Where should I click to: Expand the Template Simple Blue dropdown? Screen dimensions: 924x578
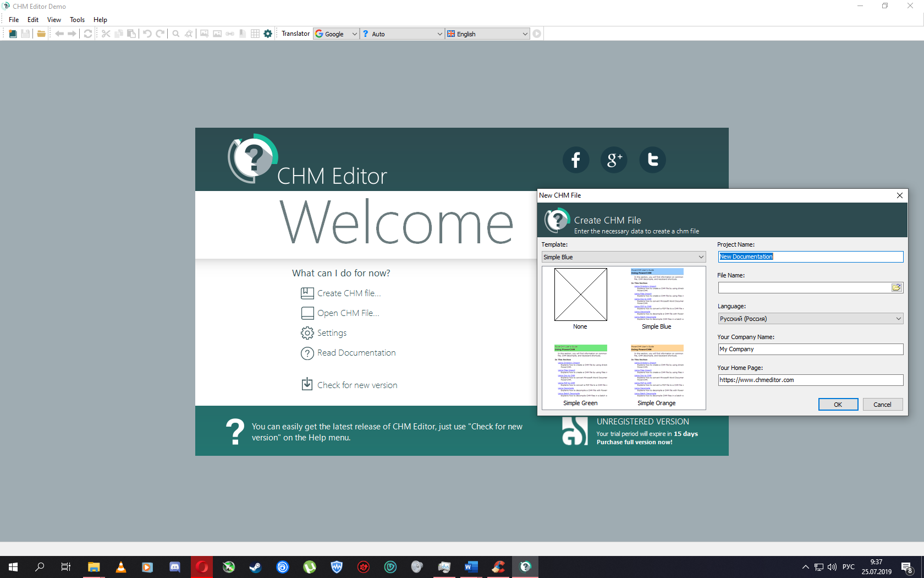click(x=624, y=257)
